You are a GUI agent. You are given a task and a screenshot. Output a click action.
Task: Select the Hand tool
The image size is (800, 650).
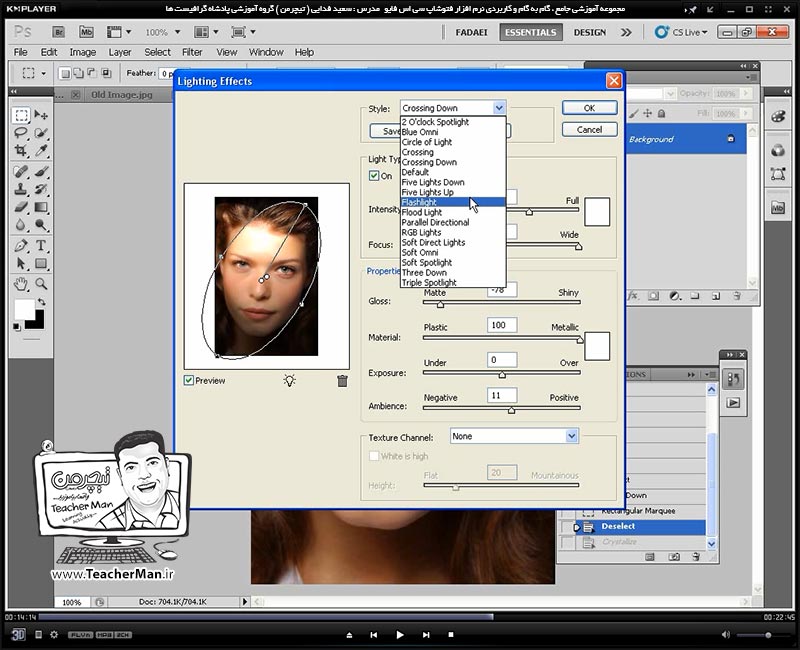coord(21,284)
